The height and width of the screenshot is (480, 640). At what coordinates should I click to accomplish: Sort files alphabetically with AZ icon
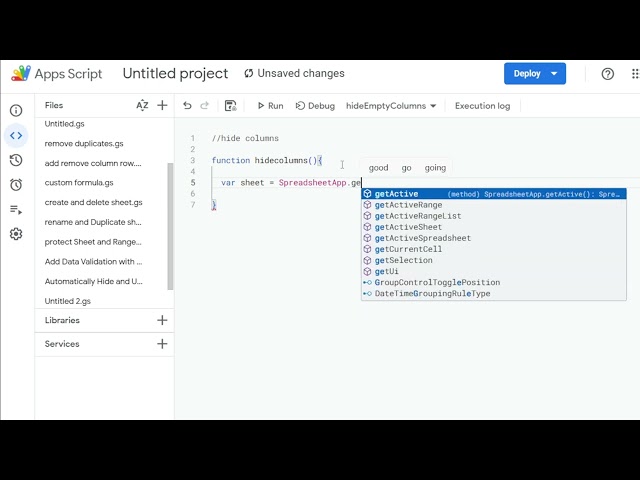[142, 105]
